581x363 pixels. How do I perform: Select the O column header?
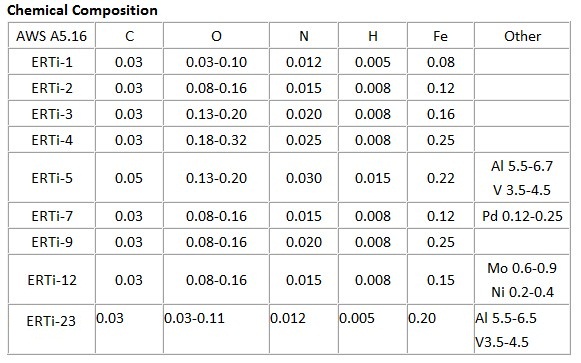pos(216,36)
